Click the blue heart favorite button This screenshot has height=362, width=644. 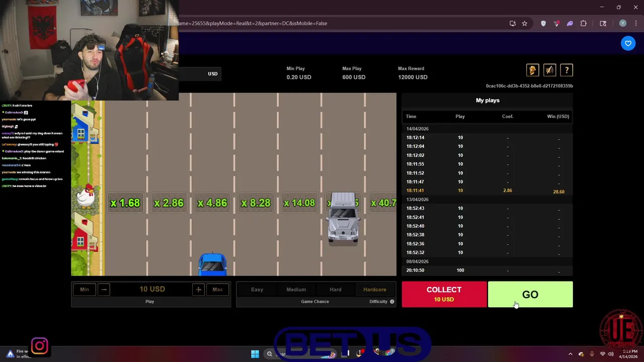click(628, 43)
